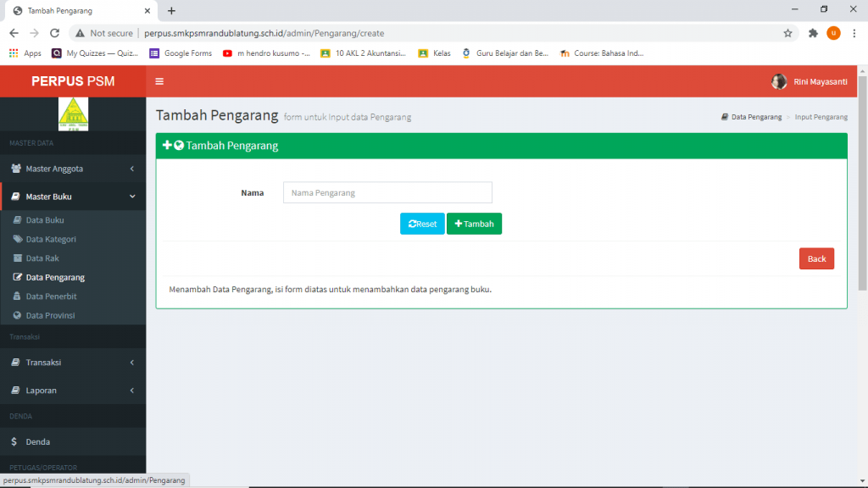This screenshot has height=488, width=868.
Task: Open the Apps bookmarks grid
Action: pyautogui.click(x=25, y=53)
